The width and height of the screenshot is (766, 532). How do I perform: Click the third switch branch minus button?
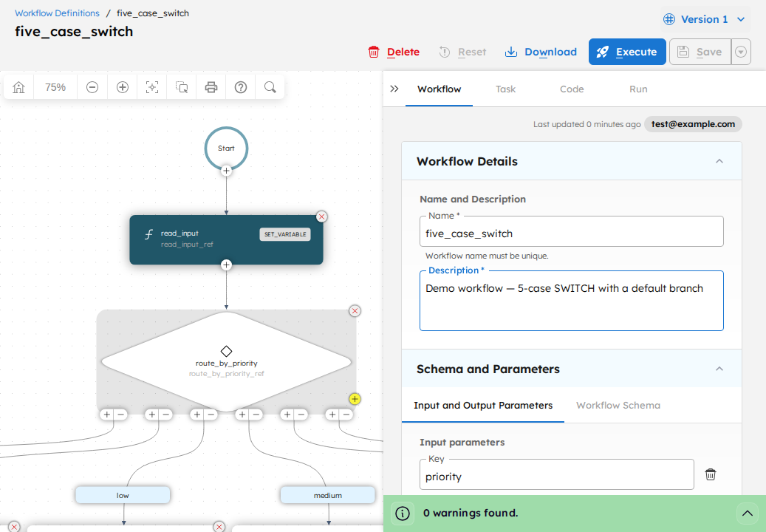(x=211, y=415)
